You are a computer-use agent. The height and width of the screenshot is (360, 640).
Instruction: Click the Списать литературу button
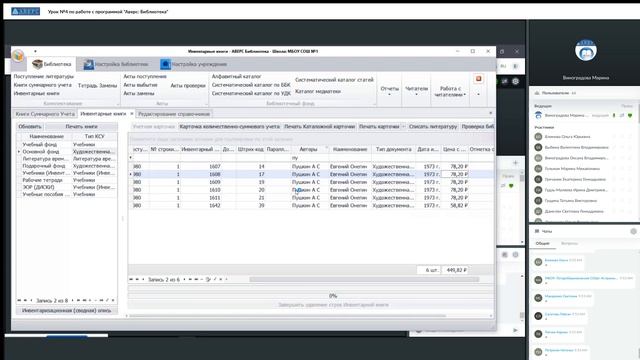click(433, 127)
